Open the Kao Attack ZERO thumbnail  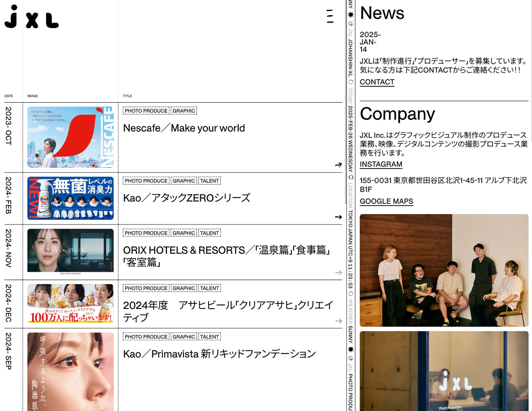click(x=71, y=198)
